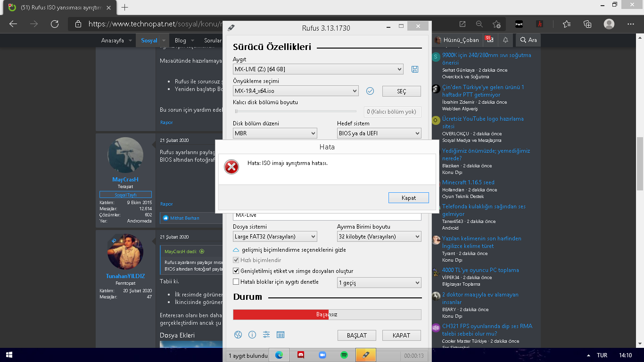Click the persistent partition size slider
The image size is (644, 362).
click(297, 112)
